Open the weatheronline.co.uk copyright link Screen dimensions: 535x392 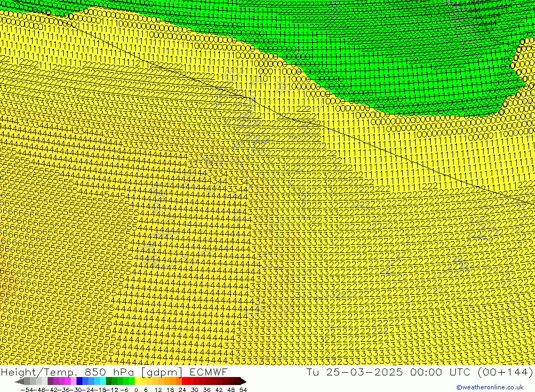point(490,387)
